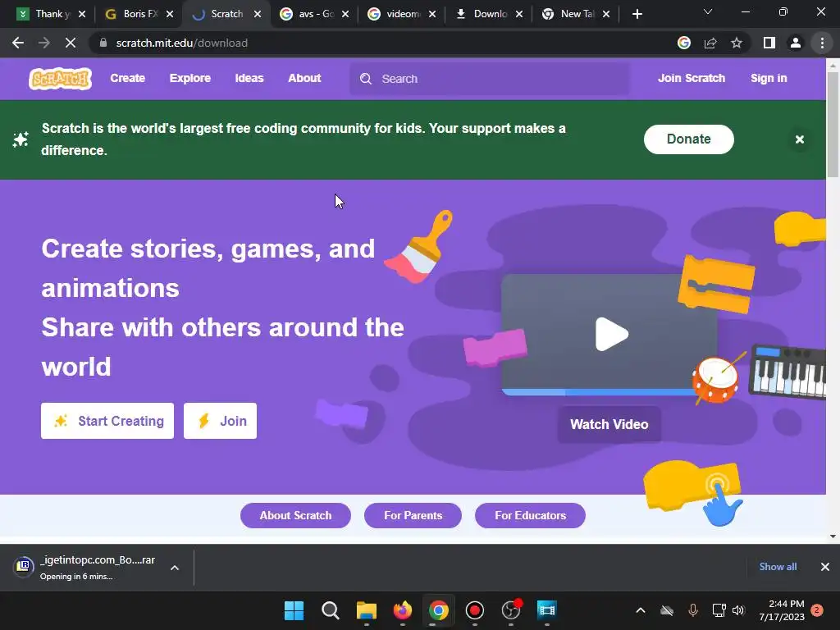Open Windows taskbar search
840x630 pixels.
(330, 610)
